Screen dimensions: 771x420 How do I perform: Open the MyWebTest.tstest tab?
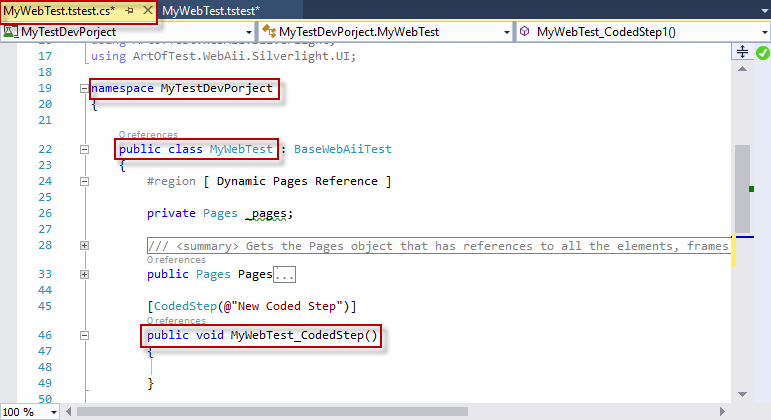coord(211,11)
